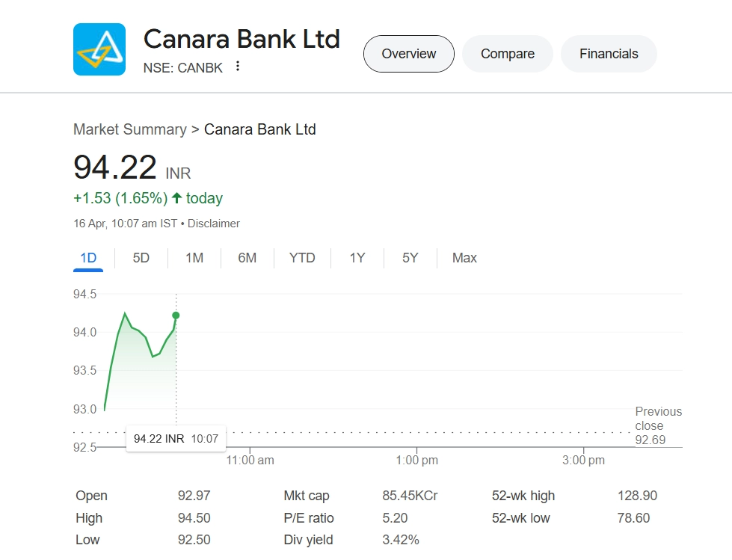The height and width of the screenshot is (560, 732).
Task: Click the 94.22 current price value
Action: click(x=115, y=167)
